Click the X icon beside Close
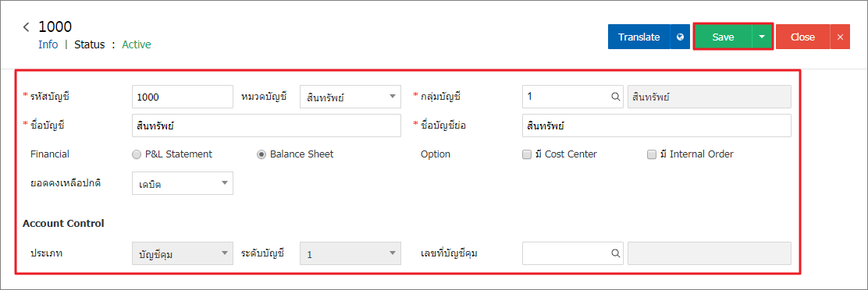 click(840, 37)
